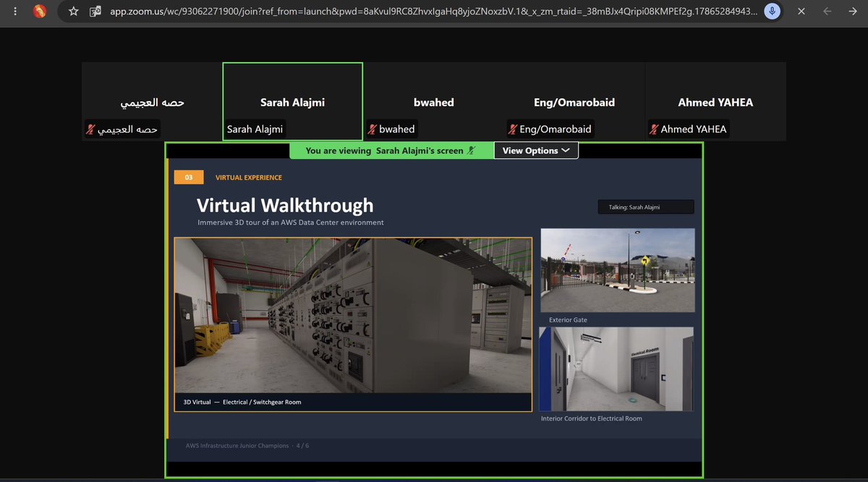Open the browser three-dot menu
The image size is (868, 482).
15,11
